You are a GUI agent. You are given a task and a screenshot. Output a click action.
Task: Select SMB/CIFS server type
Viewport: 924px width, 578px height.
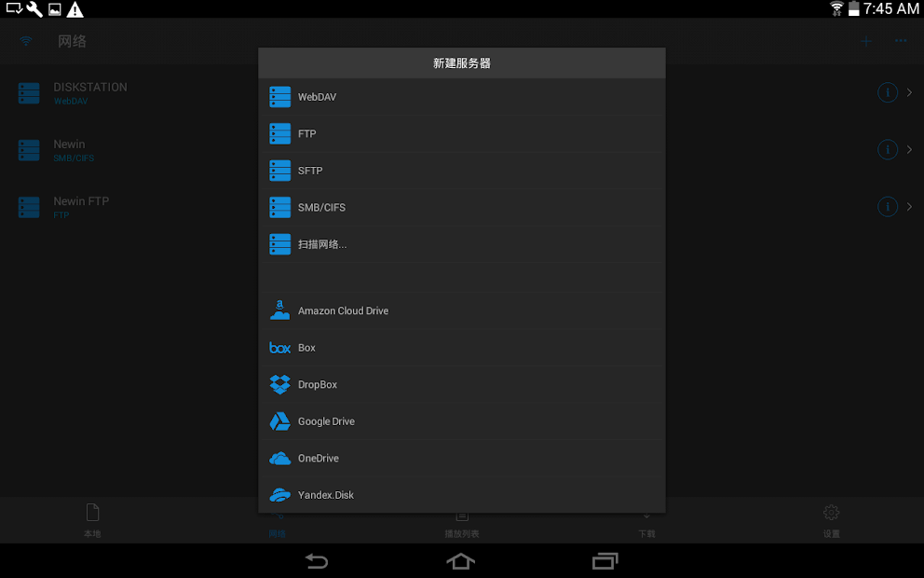coord(461,207)
